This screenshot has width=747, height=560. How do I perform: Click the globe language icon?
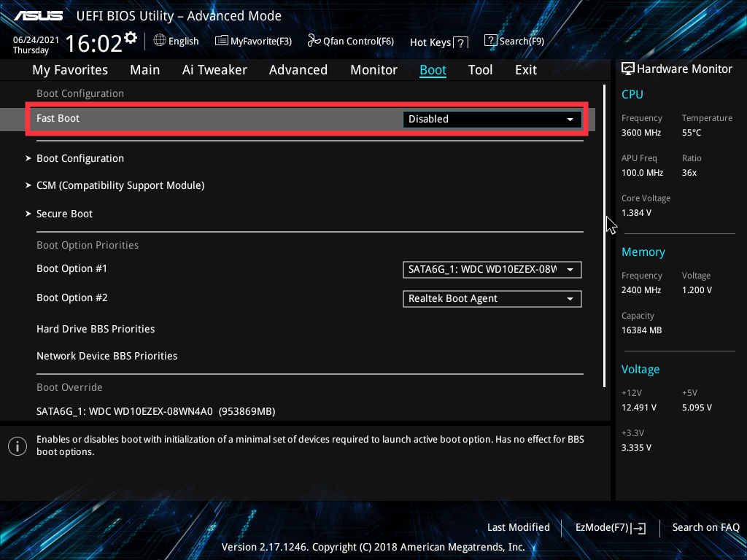(160, 41)
